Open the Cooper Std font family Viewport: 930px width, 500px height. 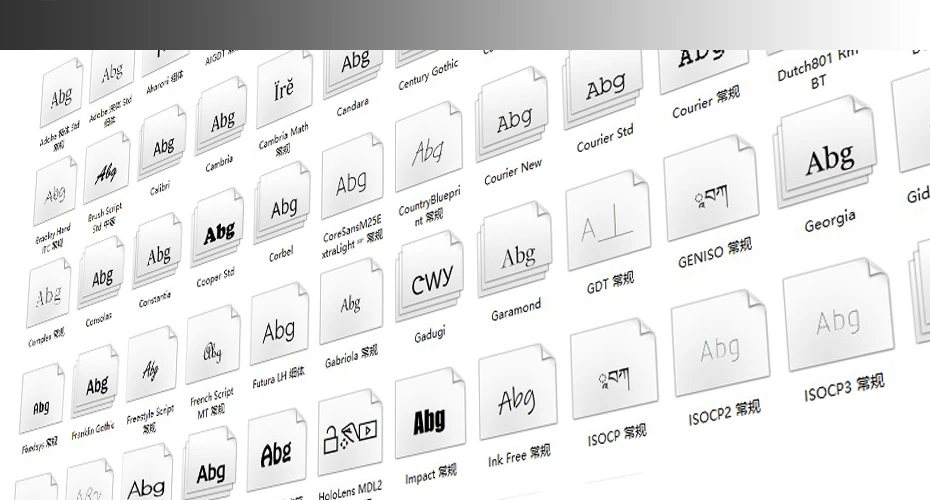(x=218, y=230)
